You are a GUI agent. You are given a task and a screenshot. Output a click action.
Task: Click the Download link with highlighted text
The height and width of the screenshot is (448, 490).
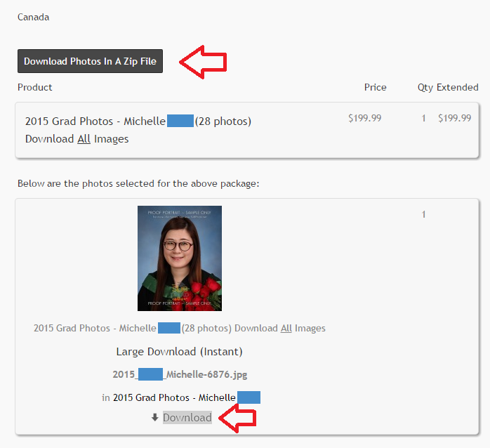187,418
